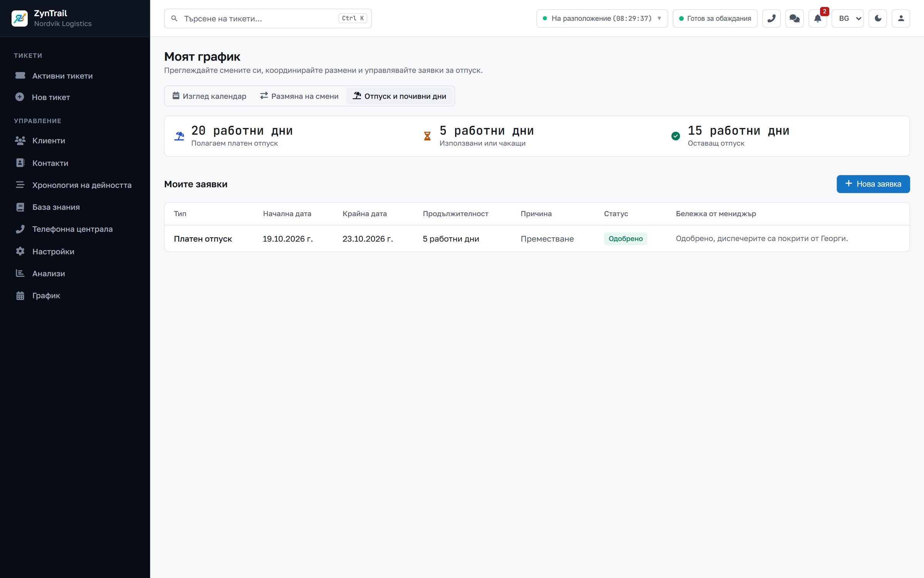Click the Преместване reason cell
This screenshot has height=578, width=924.
click(x=547, y=239)
